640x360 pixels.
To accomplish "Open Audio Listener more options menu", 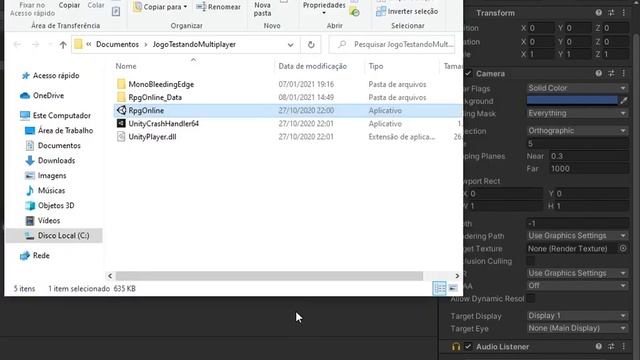I will pyautogui.click(x=623, y=347).
